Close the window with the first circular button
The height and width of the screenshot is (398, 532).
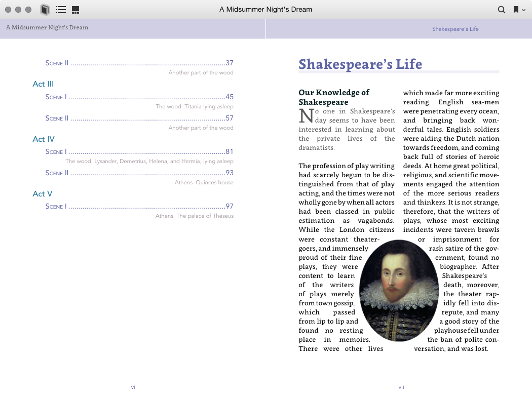(x=8, y=10)
